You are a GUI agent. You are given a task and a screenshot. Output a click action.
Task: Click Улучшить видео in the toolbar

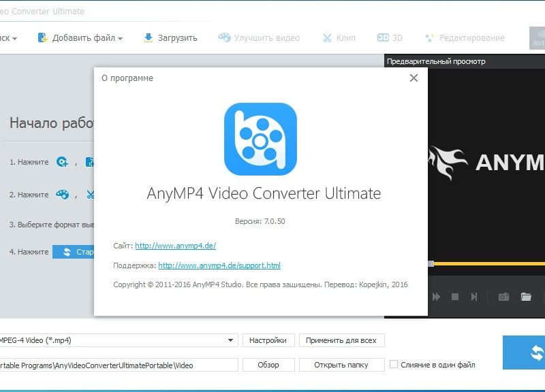pyautogui.click(x=259, y=38)
